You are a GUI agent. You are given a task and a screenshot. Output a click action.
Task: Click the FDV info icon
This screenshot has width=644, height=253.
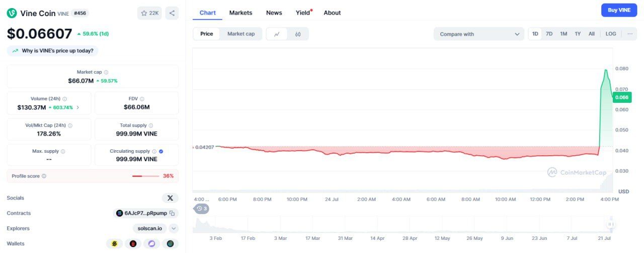pyautogui.click(x=142, y=99)
